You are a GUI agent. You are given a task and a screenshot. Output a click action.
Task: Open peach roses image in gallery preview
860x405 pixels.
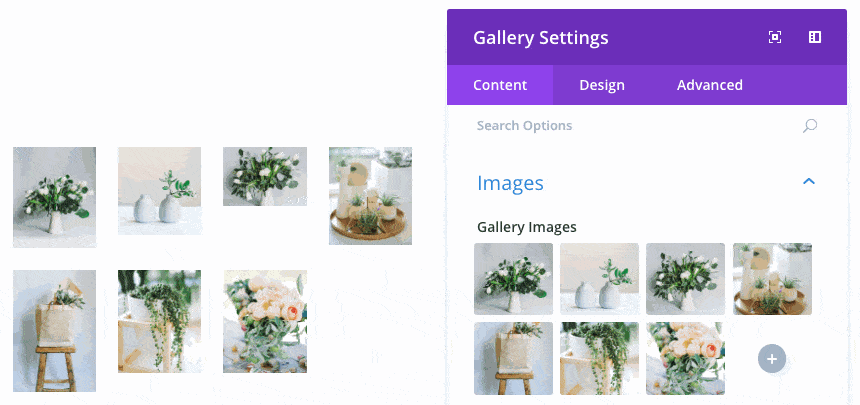click(265, 321)
